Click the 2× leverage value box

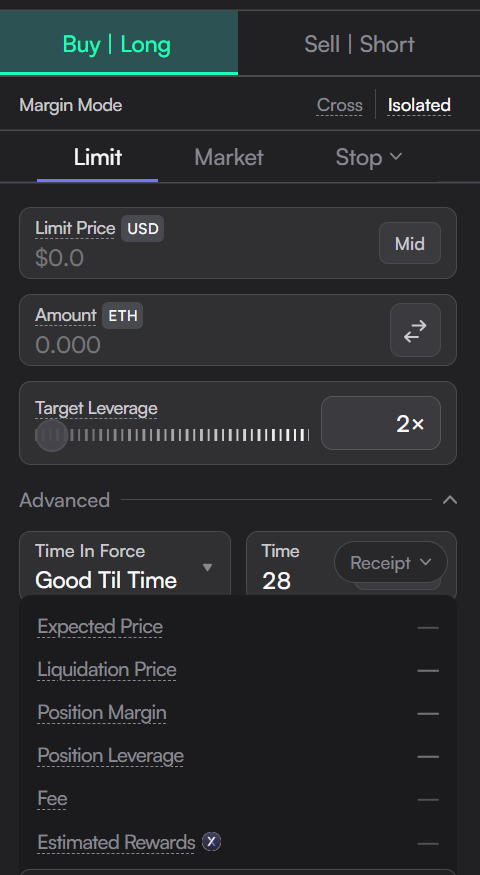[x=381, y=423]
